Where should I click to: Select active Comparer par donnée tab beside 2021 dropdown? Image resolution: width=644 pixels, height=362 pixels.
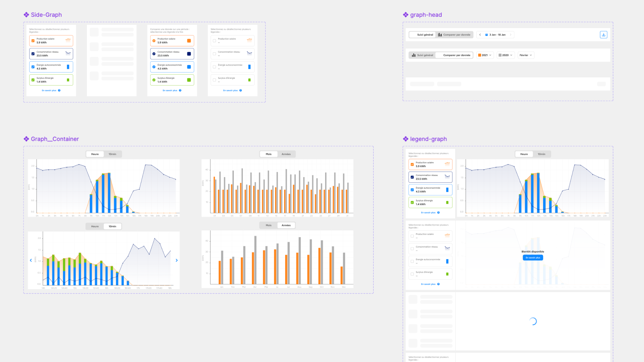click(454, 55)
